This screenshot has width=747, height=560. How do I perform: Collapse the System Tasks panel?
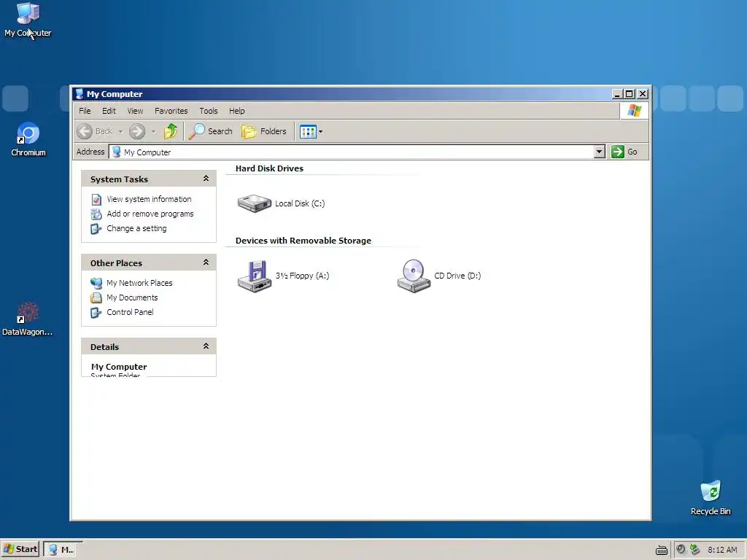(206, 179)
